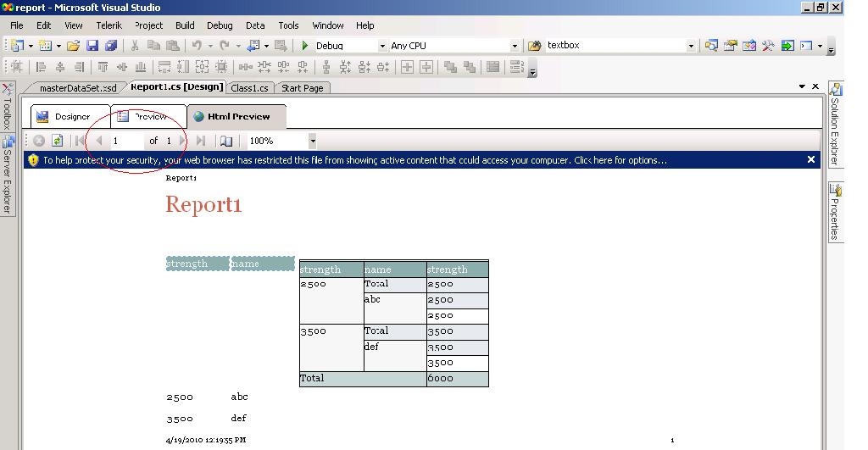Screen dimensions: 868x450
Task: Open the Undo history dropdown arrow
Action: [x=210, y=46]
